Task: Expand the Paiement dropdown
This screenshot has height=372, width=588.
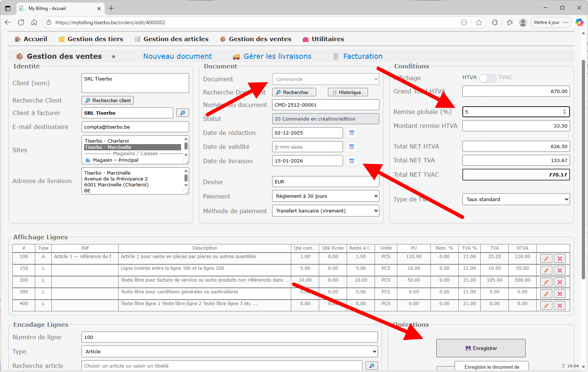Action: pos(325,196)
